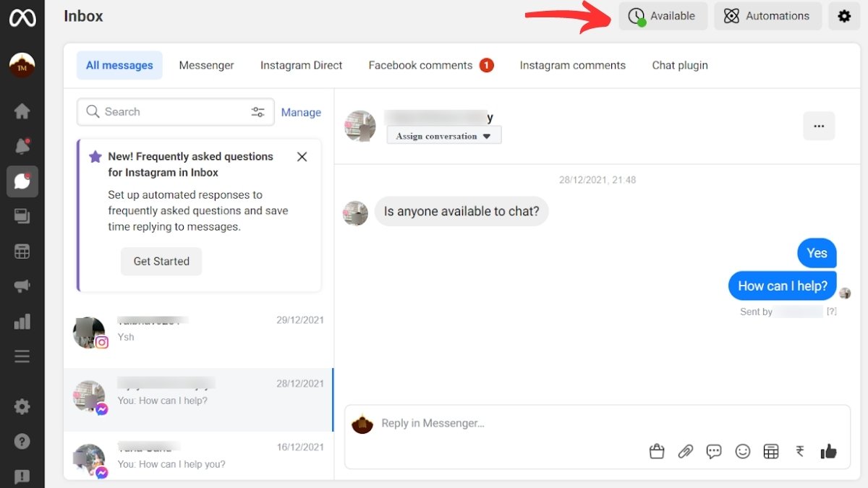Open the rupee payment request icon

point(799,450)
